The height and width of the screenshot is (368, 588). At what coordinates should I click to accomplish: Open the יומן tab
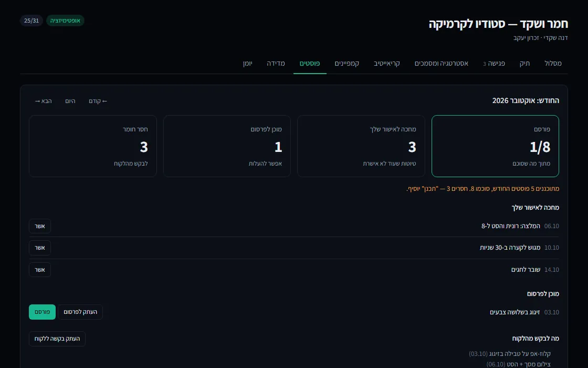click(247, 64)
